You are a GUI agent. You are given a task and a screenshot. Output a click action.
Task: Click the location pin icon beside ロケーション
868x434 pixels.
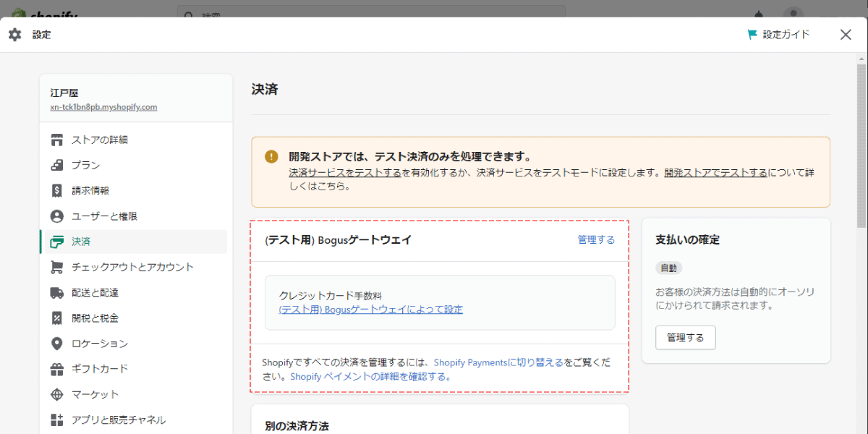tap(57, 344)
